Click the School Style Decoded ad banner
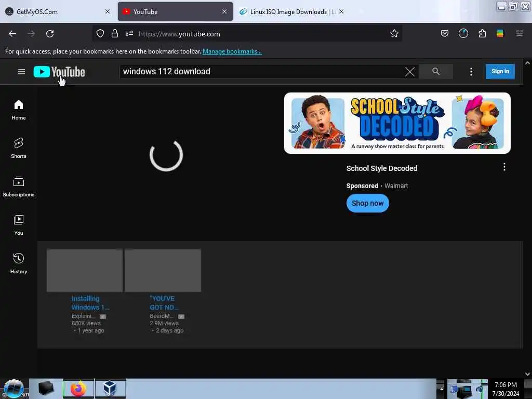The height and width of the screenshot is (399, 532). tap(397, 123)
